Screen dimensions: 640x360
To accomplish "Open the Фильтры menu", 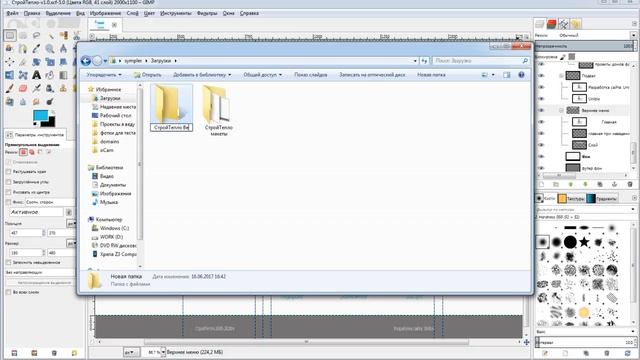I will (x=207, y=13).
